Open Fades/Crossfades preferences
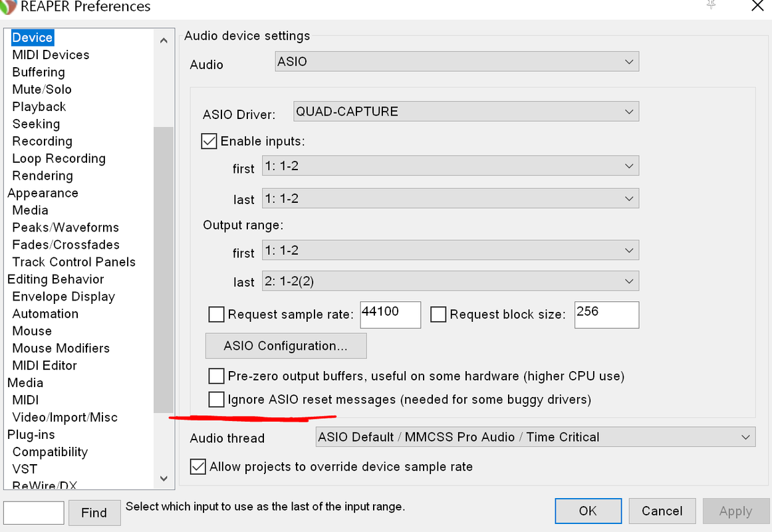Image resolution: width=772 pixels, height=532 pixels. coord(66,244)
